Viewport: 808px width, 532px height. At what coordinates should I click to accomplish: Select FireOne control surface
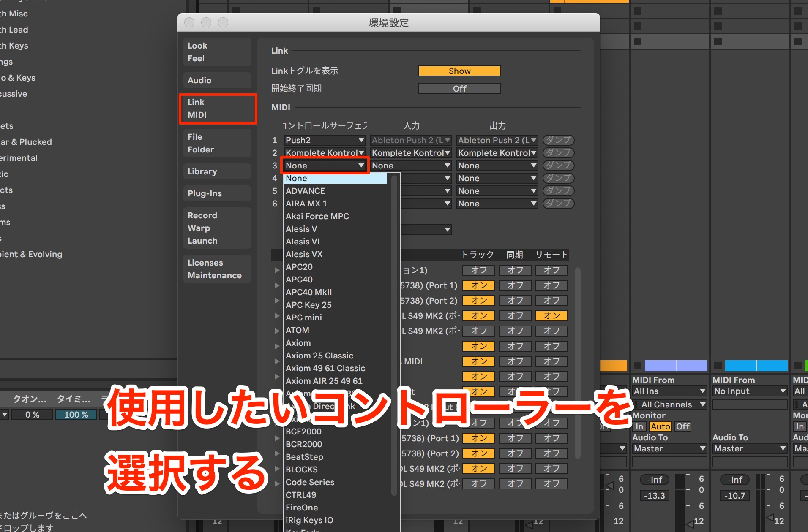point(336,508)
